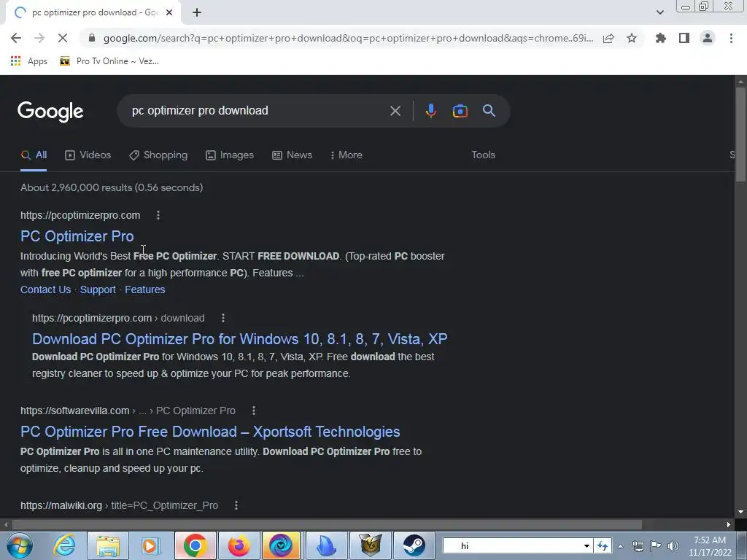Viewport: 747px width, 560px height.
Task: Click the address bar URL
Action: click(x=348, y=38)
